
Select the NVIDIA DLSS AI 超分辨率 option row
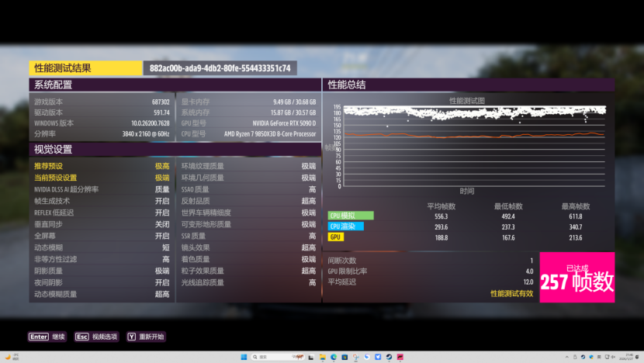pyautogui.click(x=101, y=189)
